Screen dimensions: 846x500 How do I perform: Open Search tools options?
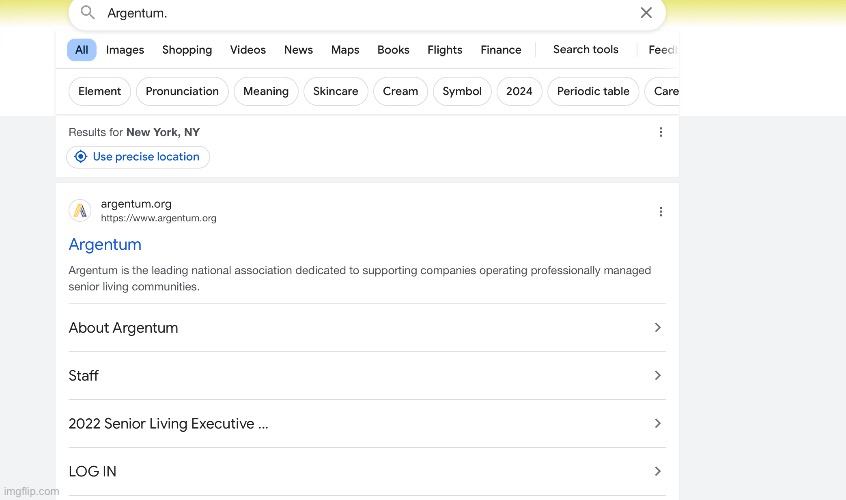click(x=585, y=50)
